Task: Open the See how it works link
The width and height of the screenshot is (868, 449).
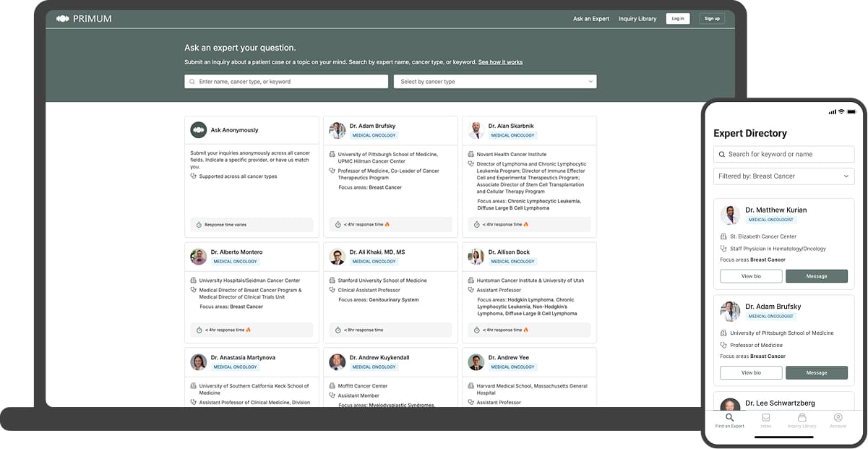Action: (501, 61)
